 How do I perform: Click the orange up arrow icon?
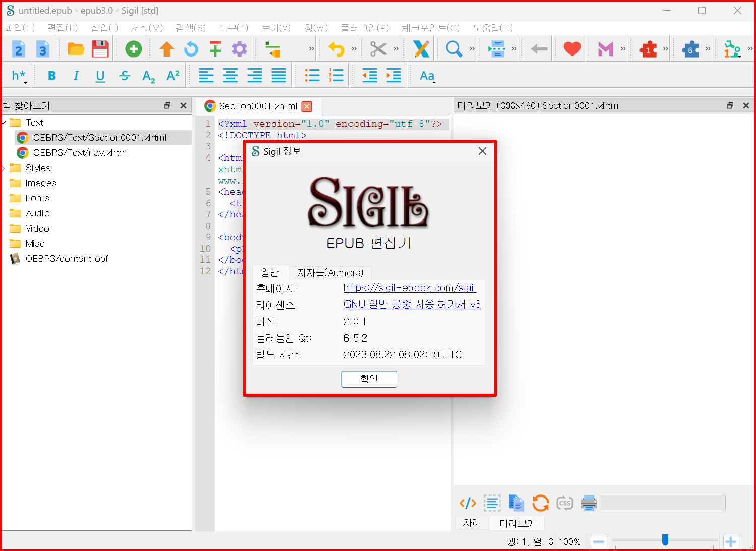click(x=167, y=49)
